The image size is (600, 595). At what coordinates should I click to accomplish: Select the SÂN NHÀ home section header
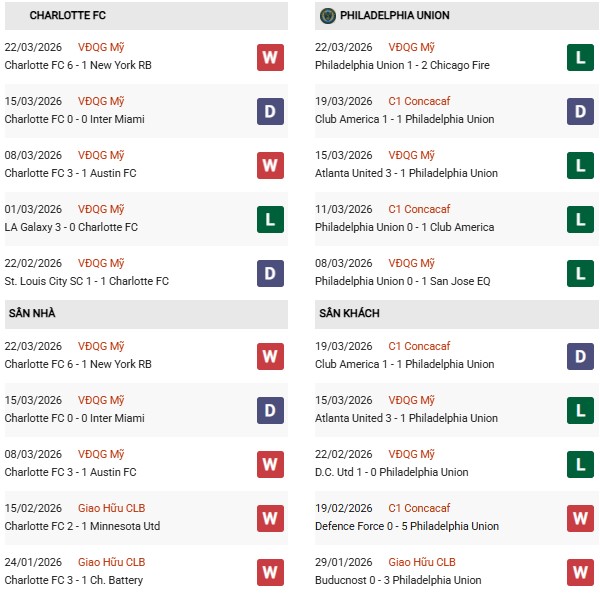pyautogui.click(x=32, y=314)
